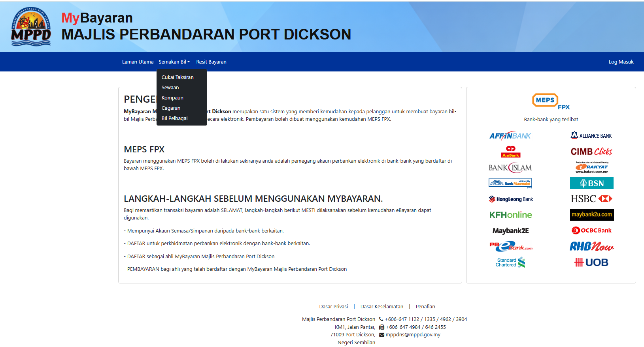Select Sewaan from dropdown menu
Image resolution: width=644 pixels, height=347 pixels.
(182, 88)
